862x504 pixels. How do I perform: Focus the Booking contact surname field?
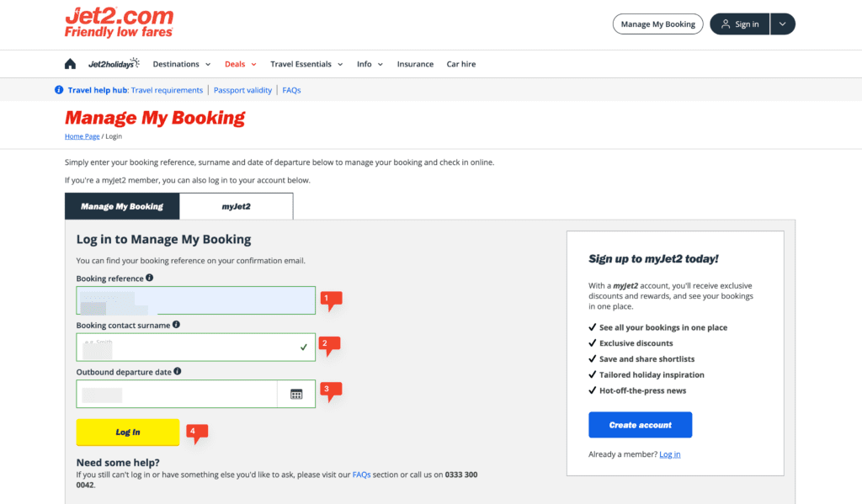(195, 347)
